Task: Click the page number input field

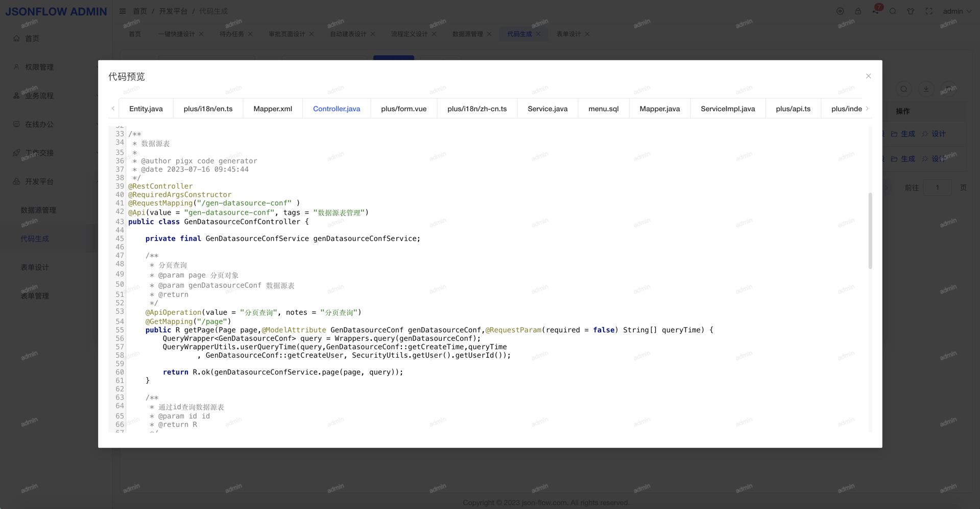Action: click(x=937, y=188)
